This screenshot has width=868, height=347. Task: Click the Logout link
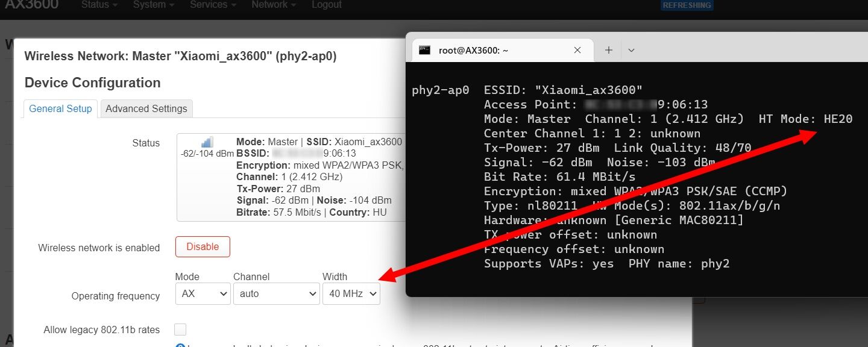coord(327,5)
